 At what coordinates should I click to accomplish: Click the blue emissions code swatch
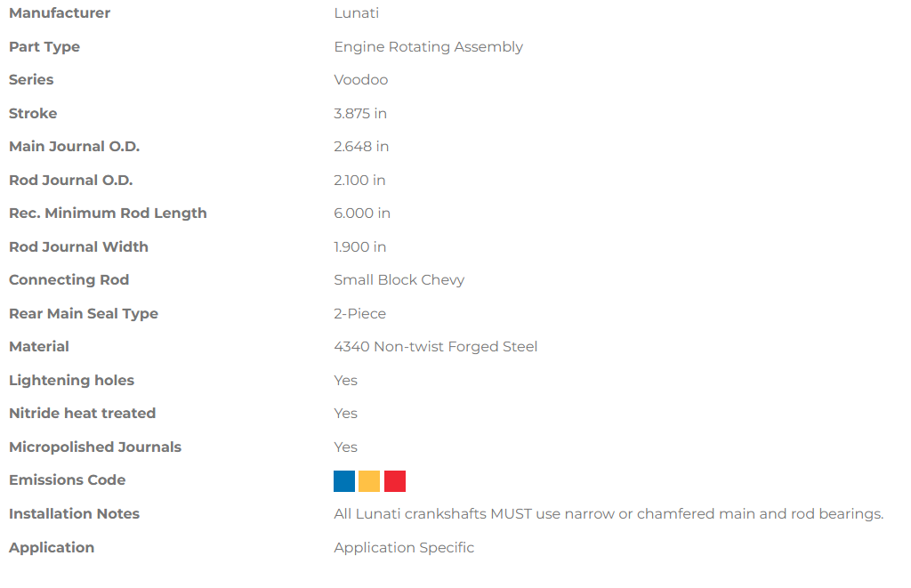pos(344,481)
